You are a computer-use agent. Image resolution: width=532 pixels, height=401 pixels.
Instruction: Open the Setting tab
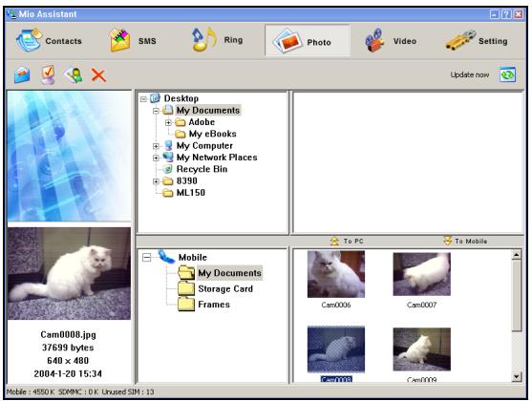(477, 41)
